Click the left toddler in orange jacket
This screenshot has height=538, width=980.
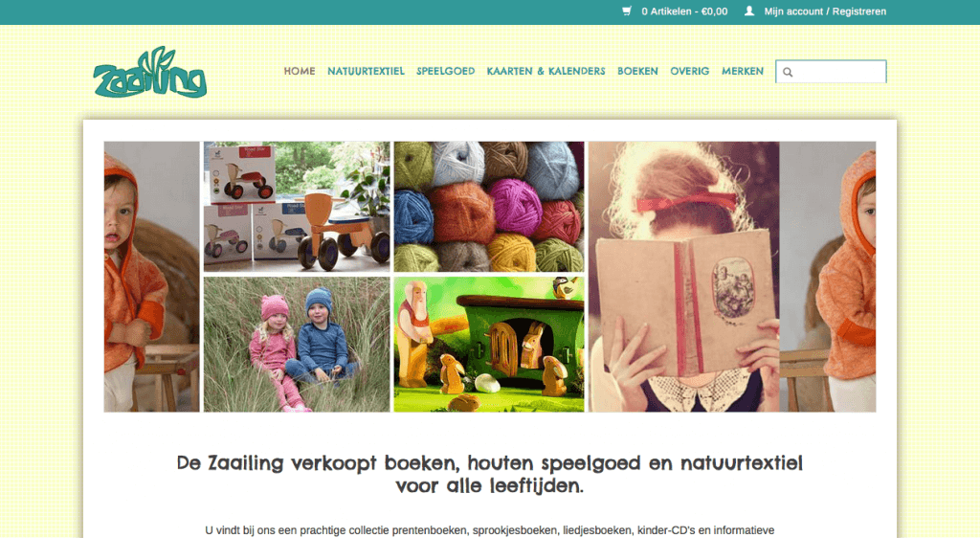152,277
